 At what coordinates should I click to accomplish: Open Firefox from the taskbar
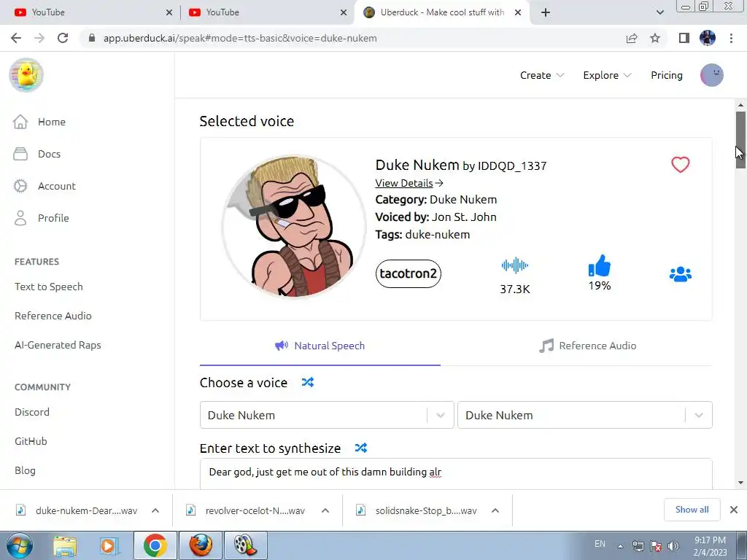201,545
